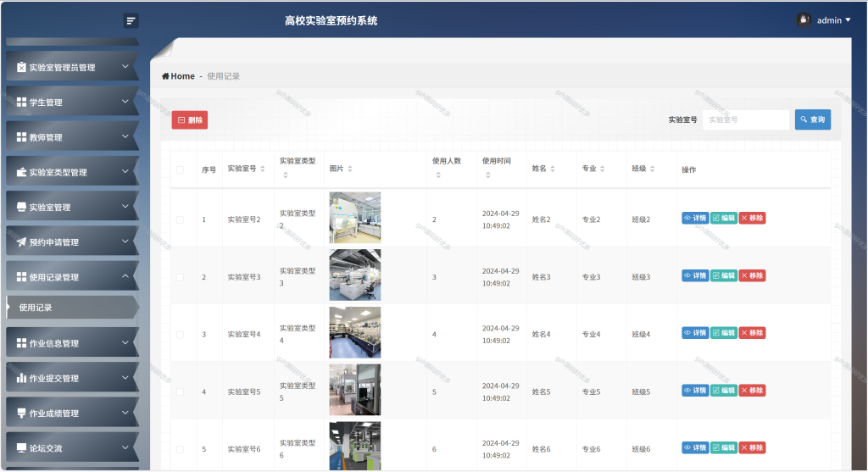Expand the 学生管理 menu chevron
The width and height of the screenshot is (868, 472).
(125, 101)
